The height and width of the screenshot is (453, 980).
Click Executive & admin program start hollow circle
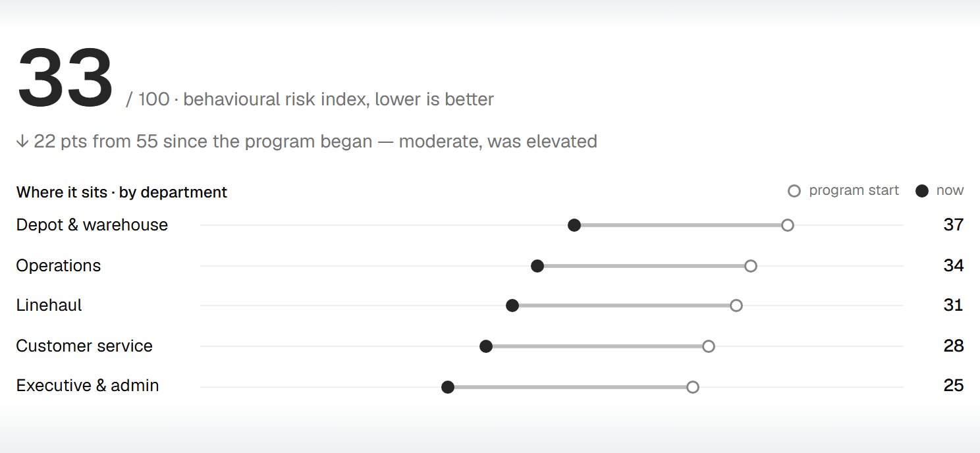coord(693,387)
